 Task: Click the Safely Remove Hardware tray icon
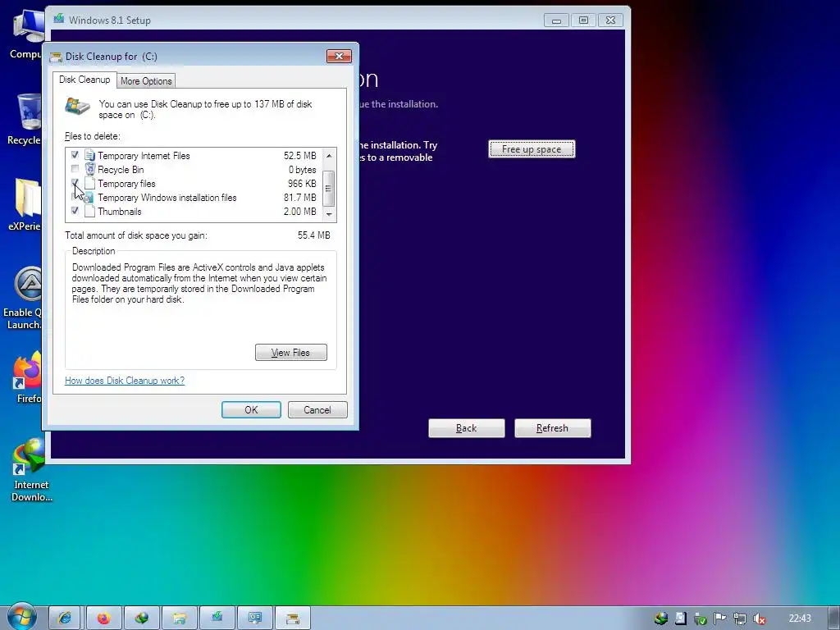(701, 619)
